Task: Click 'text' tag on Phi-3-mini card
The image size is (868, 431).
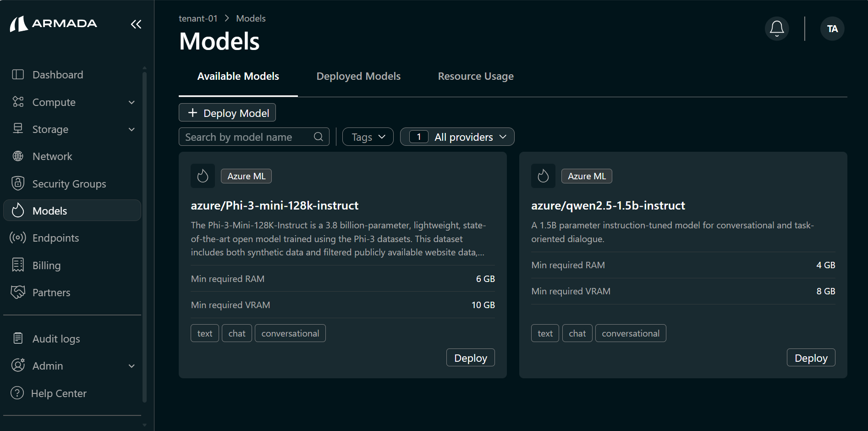Action: tap(205, 333)
